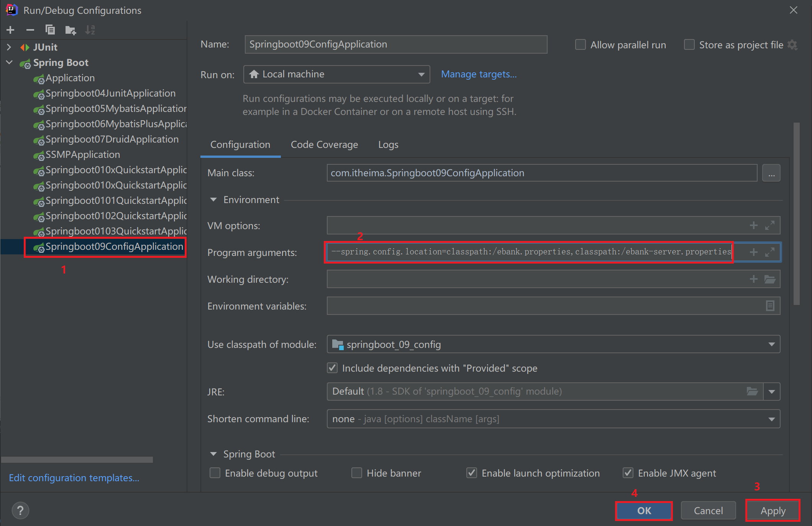Close the Run/Debug Configurations dialog
Viewport: 812px width, 526px height.
[794, 10]
